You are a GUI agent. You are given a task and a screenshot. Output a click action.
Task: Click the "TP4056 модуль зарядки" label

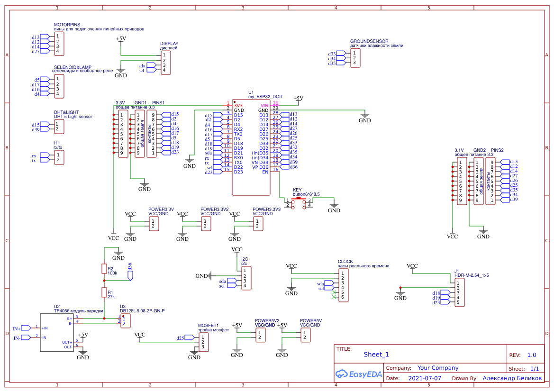pyautogui.click(x=79, y=310)
